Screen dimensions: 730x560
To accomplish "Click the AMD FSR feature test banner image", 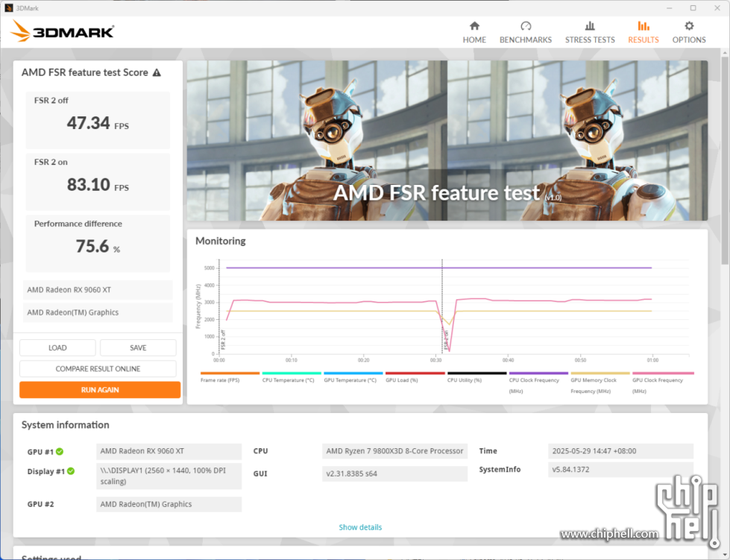I will tap(447, 141).
